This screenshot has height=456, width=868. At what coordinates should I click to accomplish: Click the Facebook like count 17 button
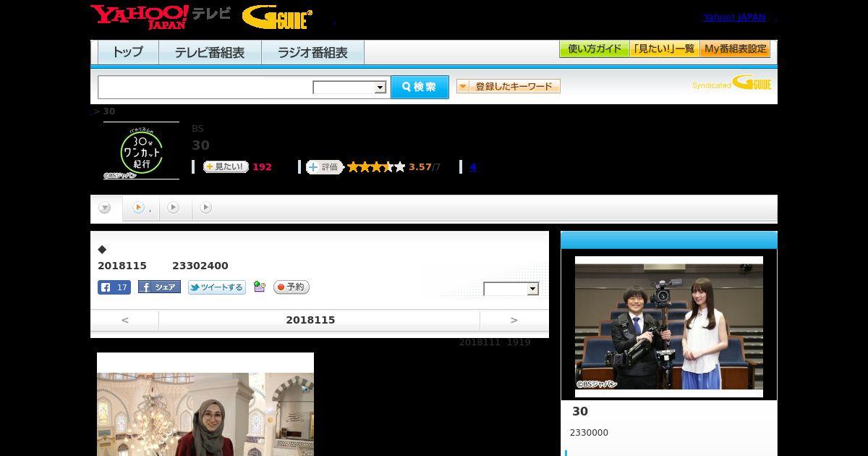click(x=114, y=287)
